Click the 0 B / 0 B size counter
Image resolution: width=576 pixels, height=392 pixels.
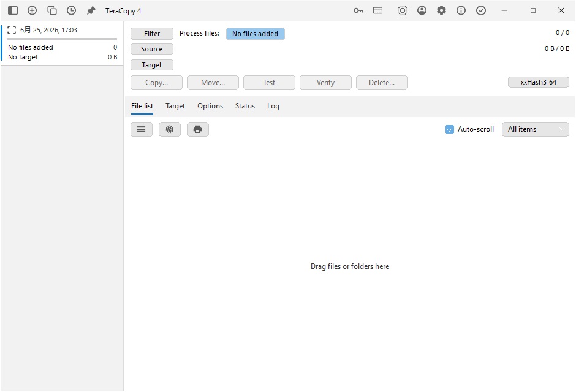pyautogui.click(x=557, y=48)
